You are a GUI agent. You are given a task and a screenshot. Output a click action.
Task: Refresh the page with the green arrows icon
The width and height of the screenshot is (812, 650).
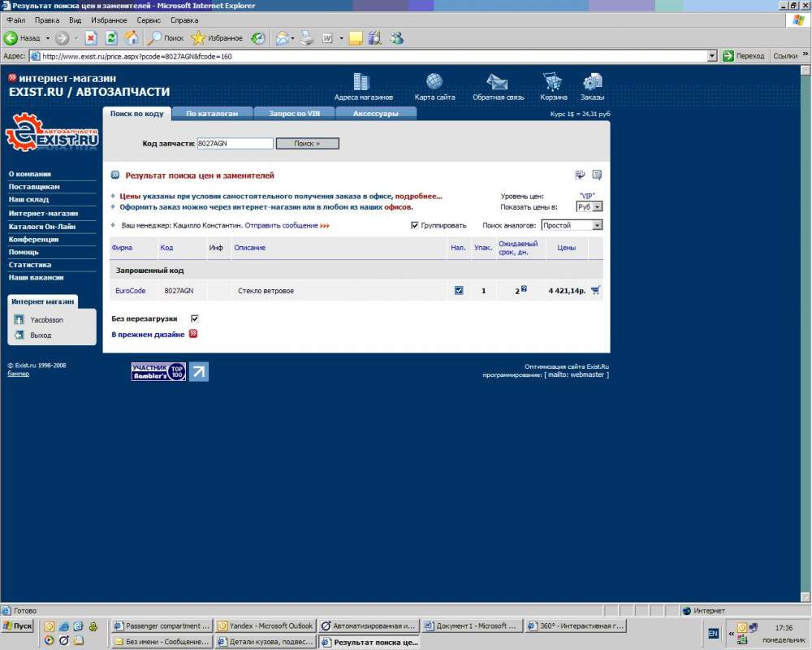pos(111,38)
